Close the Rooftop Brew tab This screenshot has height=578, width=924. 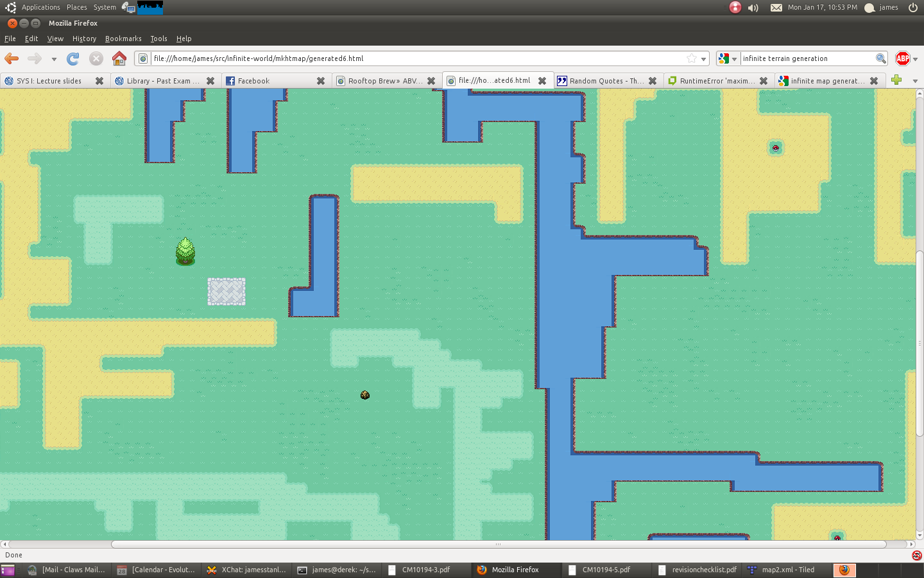(431, 81)
